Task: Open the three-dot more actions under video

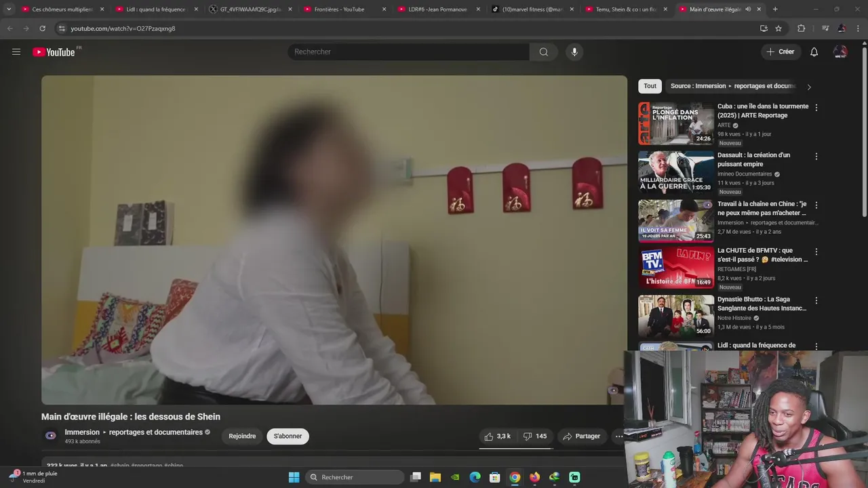Action: (x=618, y=436)
